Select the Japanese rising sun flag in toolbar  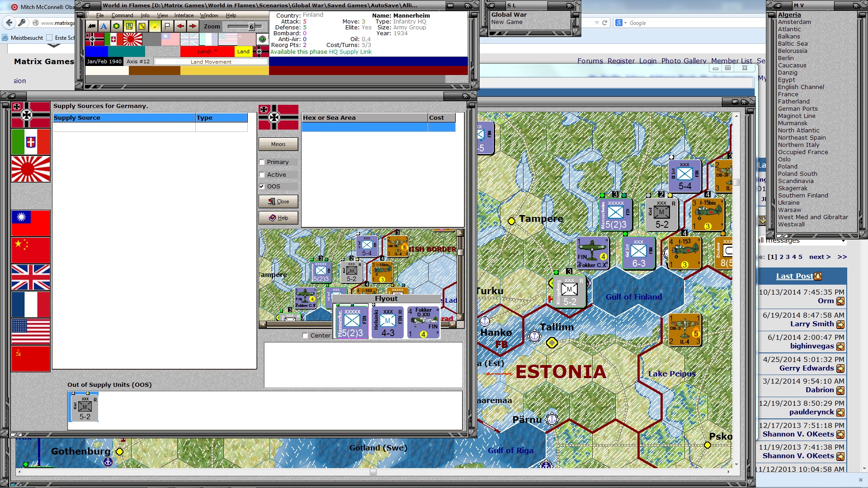pos(132,39)
